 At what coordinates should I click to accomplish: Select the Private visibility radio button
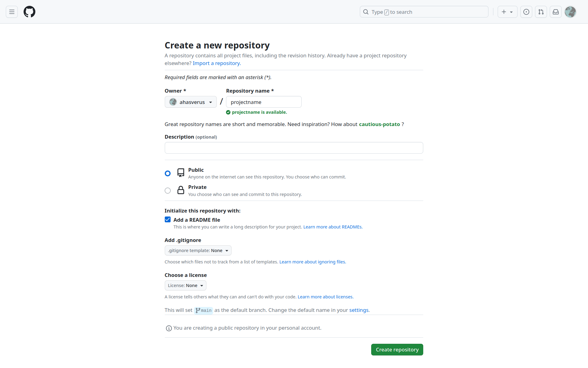(168, 191)
